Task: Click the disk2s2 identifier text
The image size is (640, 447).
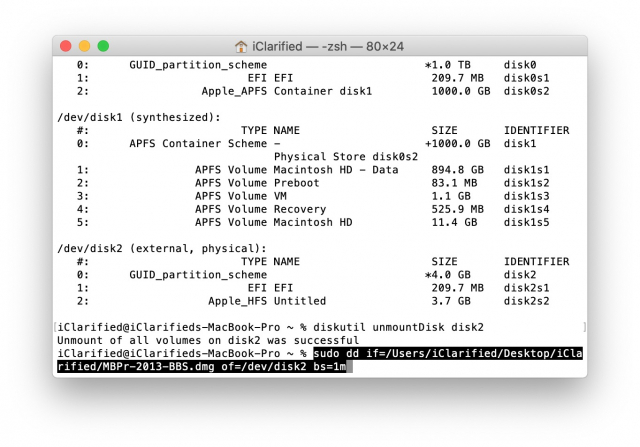Action: [526, 301]
